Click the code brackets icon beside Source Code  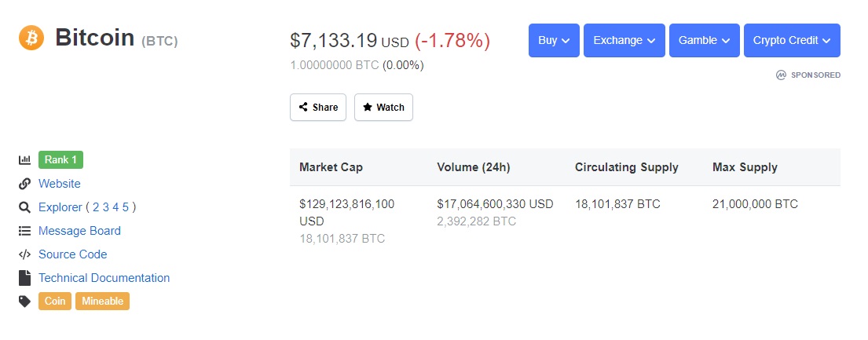[24, 254]
